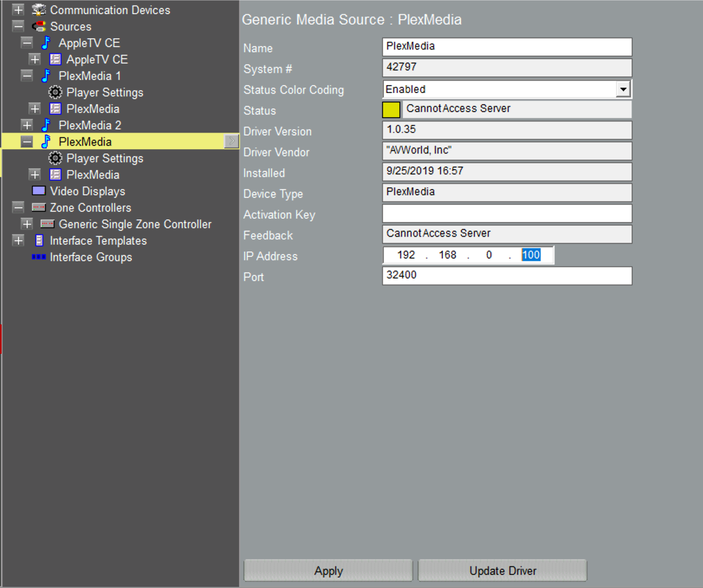703x588 pixels.
Task: Expand PlexMedia list node under PlexMedia 1
Action: pos(35,108)
